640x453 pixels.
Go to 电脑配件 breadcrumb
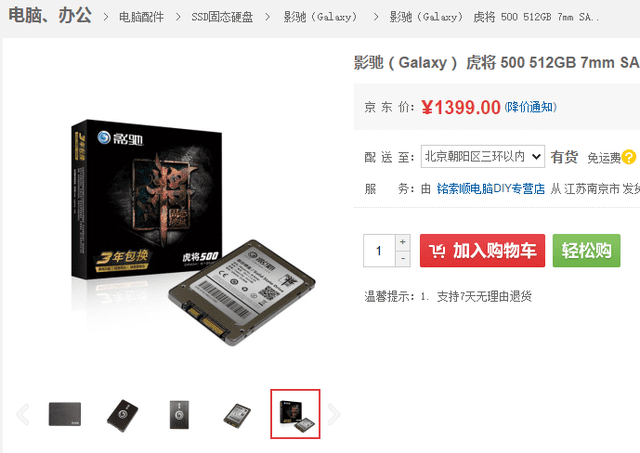coord(141,17)
